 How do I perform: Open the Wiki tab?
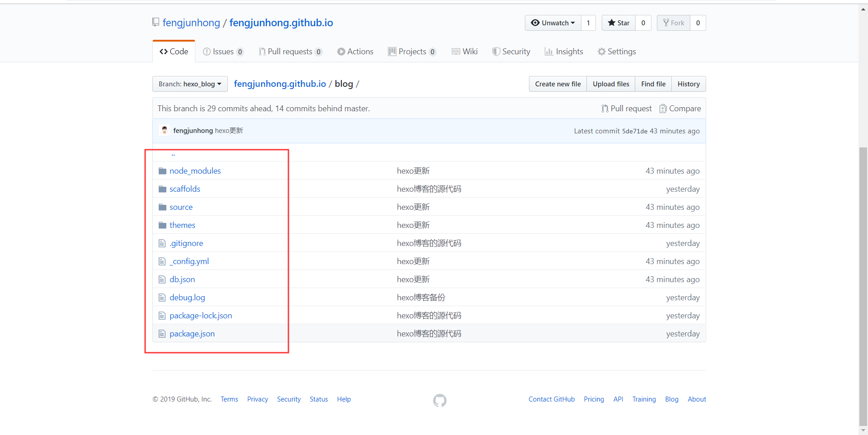465,52
